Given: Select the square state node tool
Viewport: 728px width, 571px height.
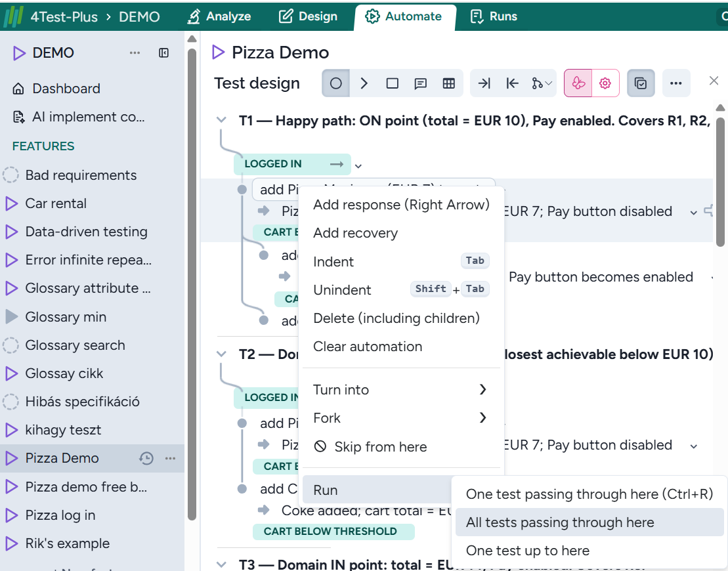Looking at the screenshot, I should point(393,83).
